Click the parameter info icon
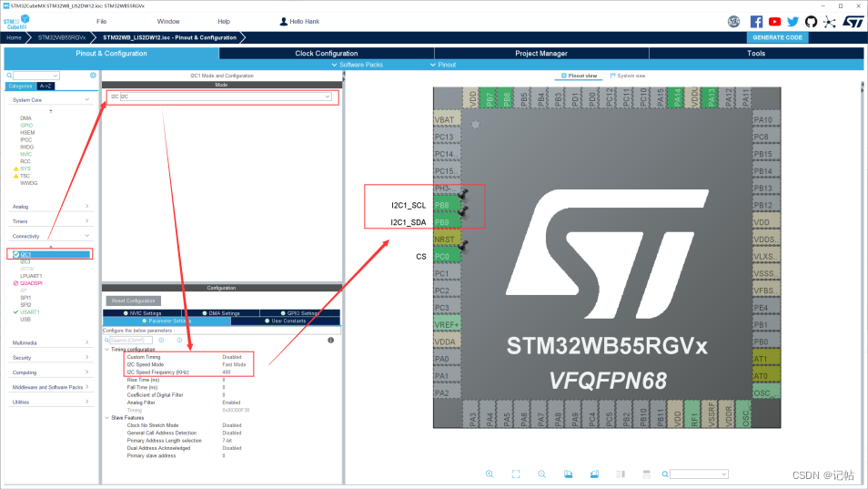Image resolution: width=868 pixels, height=489 pixels. point(330,340)
